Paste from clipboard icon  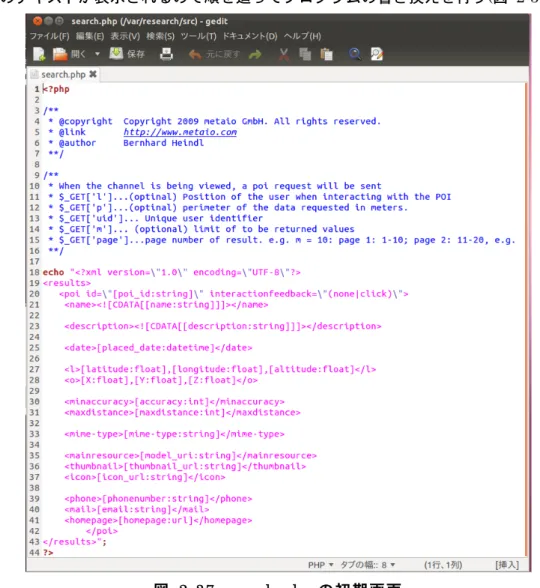326,55
